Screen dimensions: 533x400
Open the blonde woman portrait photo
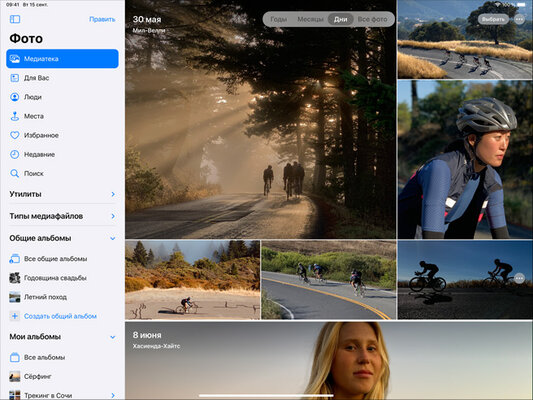tap(329, 361)
